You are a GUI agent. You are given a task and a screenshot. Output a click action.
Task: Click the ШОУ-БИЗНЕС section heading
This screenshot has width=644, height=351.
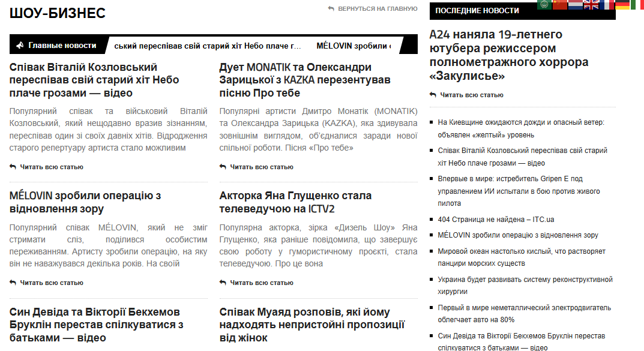[58, 13]
